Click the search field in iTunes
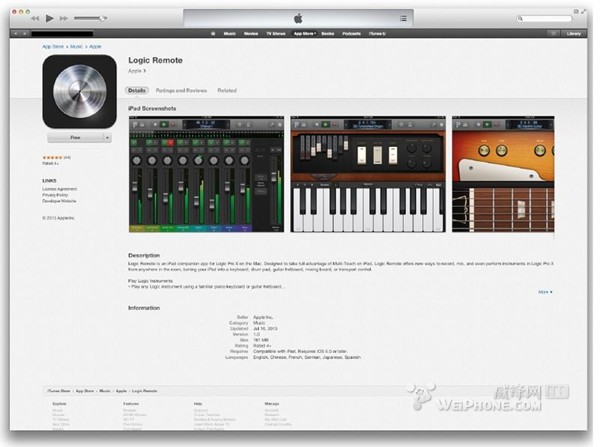 [x=545, y=18]
